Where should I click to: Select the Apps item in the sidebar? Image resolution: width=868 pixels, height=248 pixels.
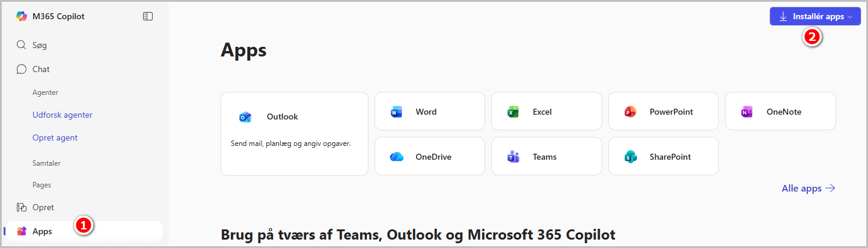tap(82, 231)
